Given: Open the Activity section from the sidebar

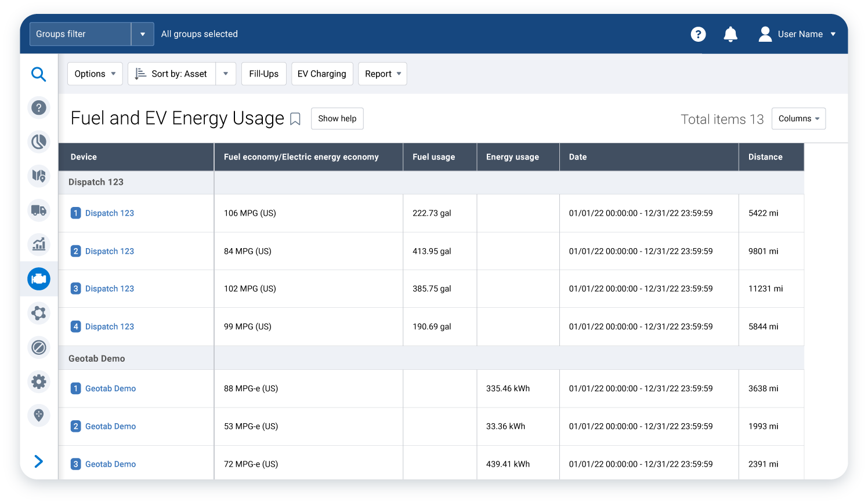Looking at the screenshot, I should click(38, 142).
